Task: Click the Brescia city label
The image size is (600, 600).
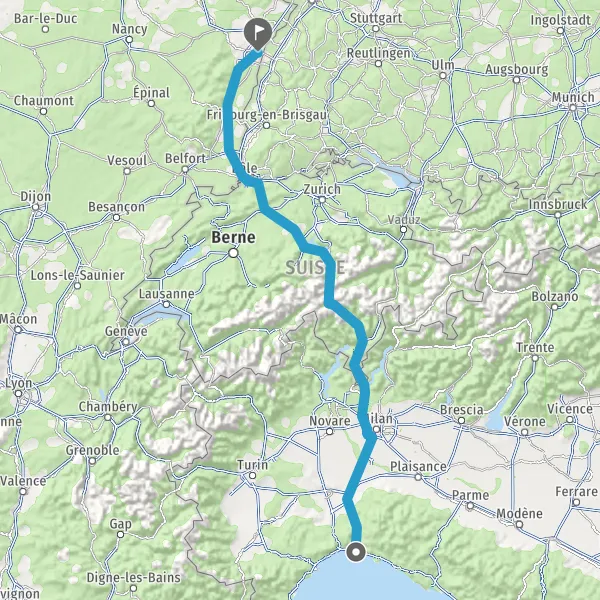Action: click(x=461, y=410)
